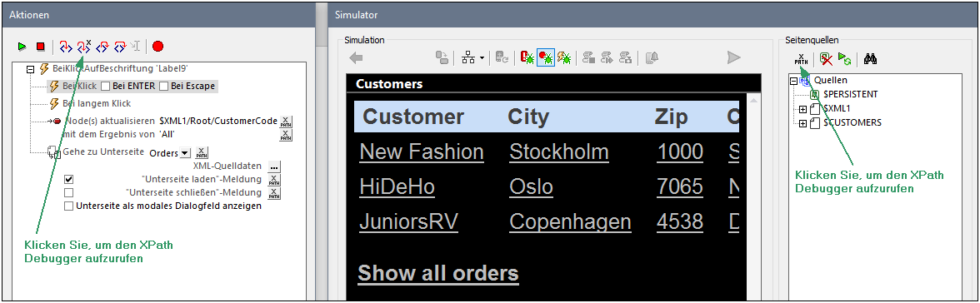Expand the $XML1 source node
The image size is (980, 303).
click(x=803, y=109)
